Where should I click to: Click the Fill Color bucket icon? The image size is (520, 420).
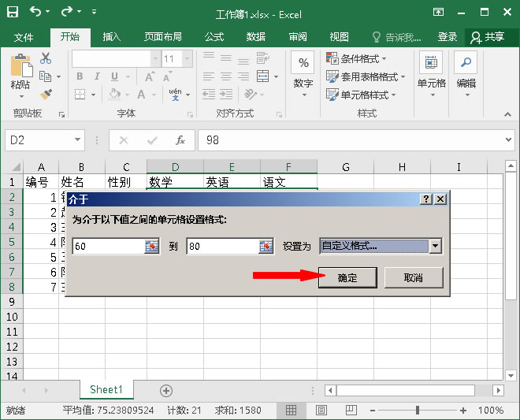coord(115,95)
